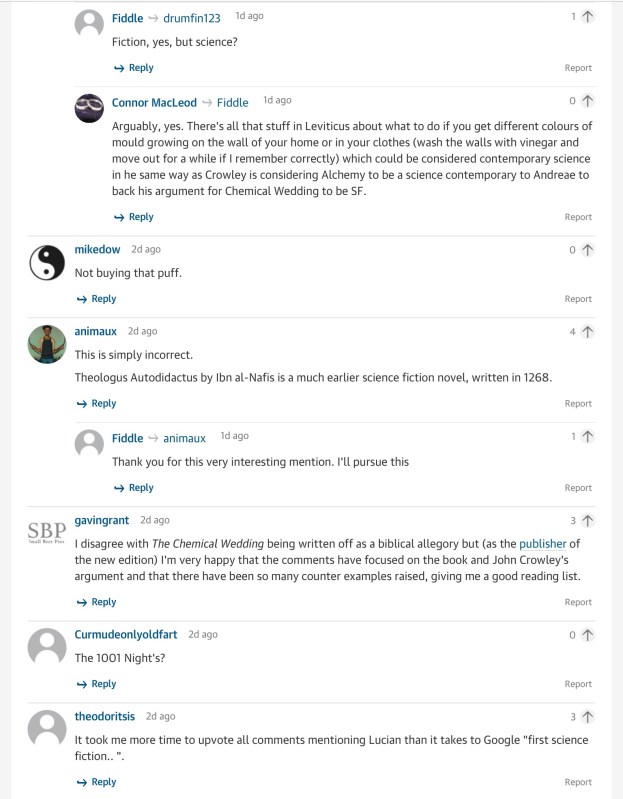
Task: Upvote theodoritsis's comment about Lucian
Action: pyautogui.click(x=587, y=717)
